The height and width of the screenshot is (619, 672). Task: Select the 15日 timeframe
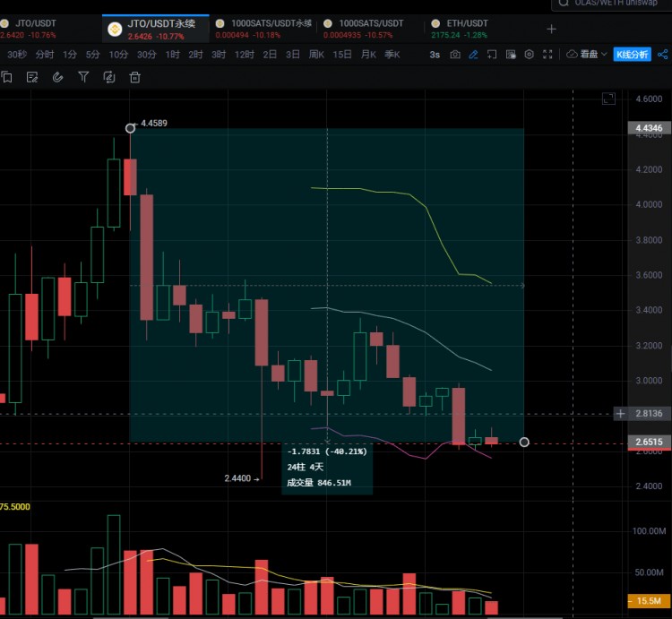[x=342, y=55]
